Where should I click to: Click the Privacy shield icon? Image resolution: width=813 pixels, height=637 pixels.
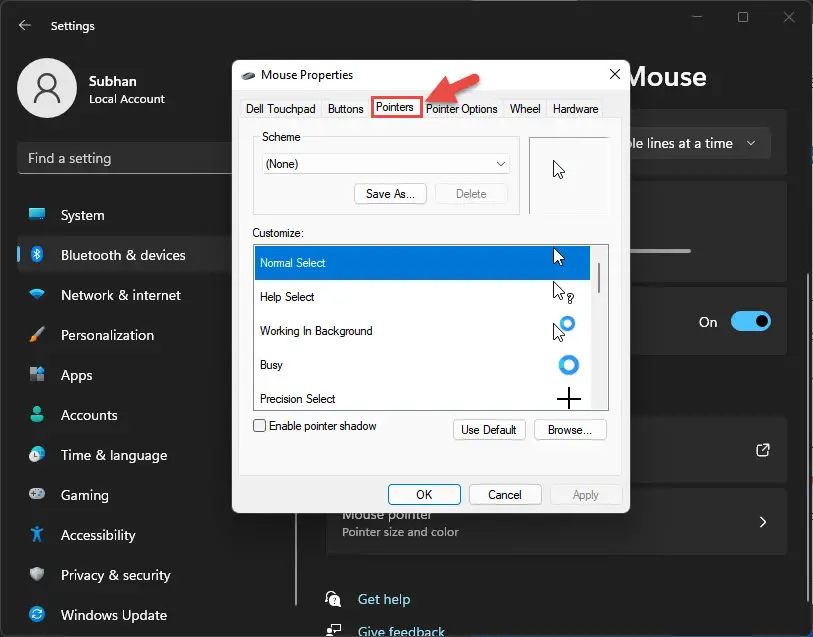pyautogui.click(x=37, y=574)
